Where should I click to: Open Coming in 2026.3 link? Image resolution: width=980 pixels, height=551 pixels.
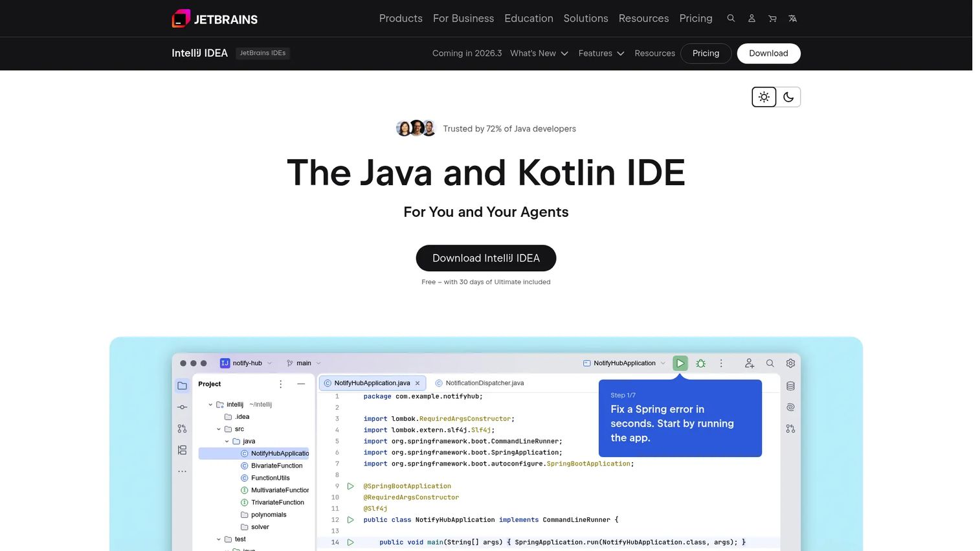click(467, 53)
